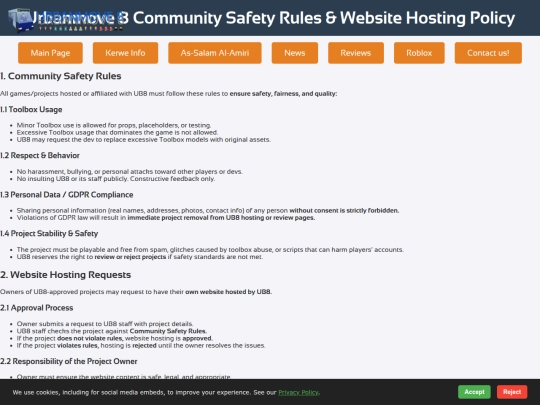Click the 'We use cookies' banner message
Image resolution: width=540 pixels, height=405 pixels.
[166, 392]
